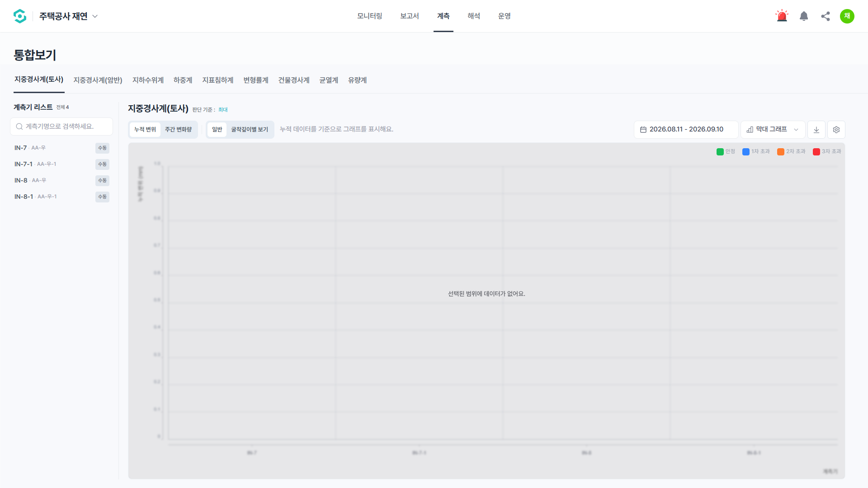Open the chart settings gear icon

[836, 130]
